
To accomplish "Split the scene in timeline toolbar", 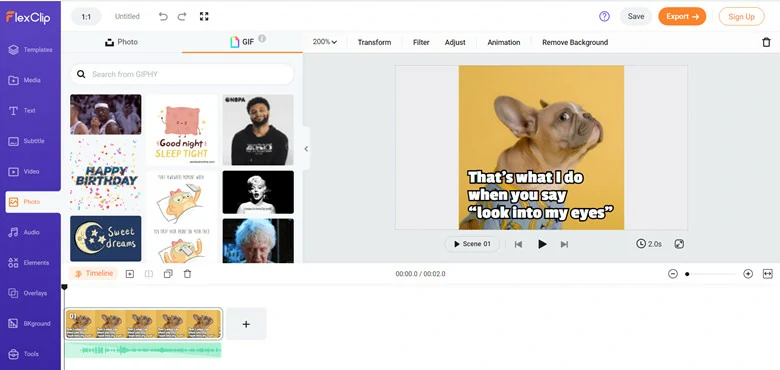I will pos(149,274).
